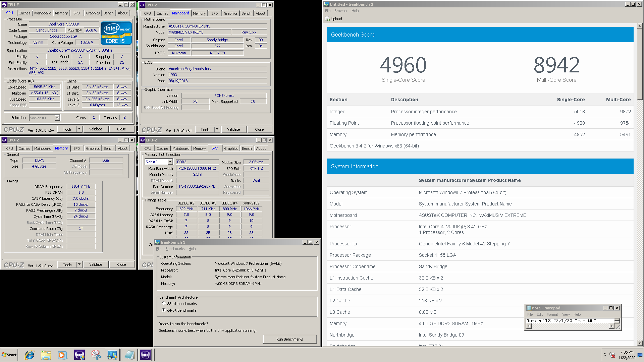Switch to Geekbench taskbar button
Screen dimensions: 644x362
(x=112, y=355)
